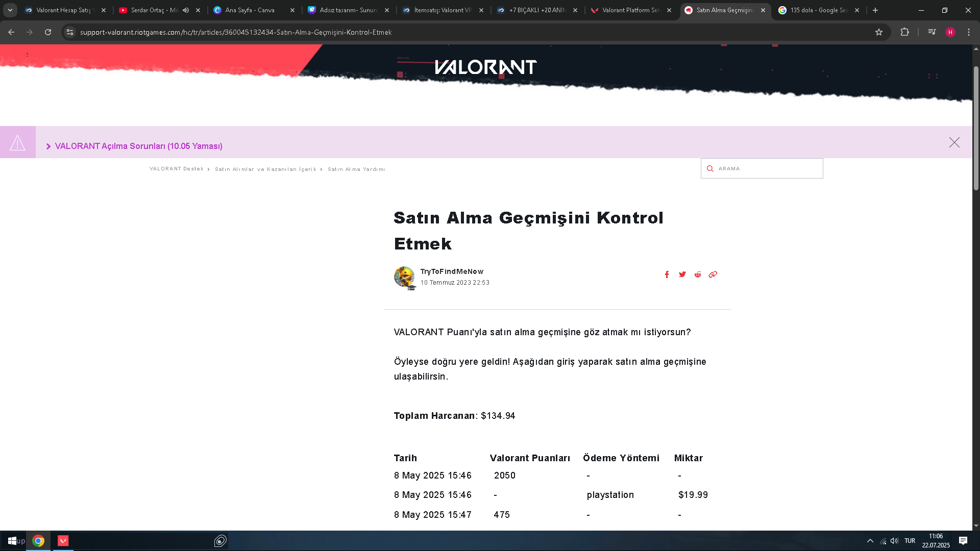Viewport: 980px width, 551px height.
Task: Open Satın Alma Yardımı breadcrumb
Action: (x=356, y=169)
